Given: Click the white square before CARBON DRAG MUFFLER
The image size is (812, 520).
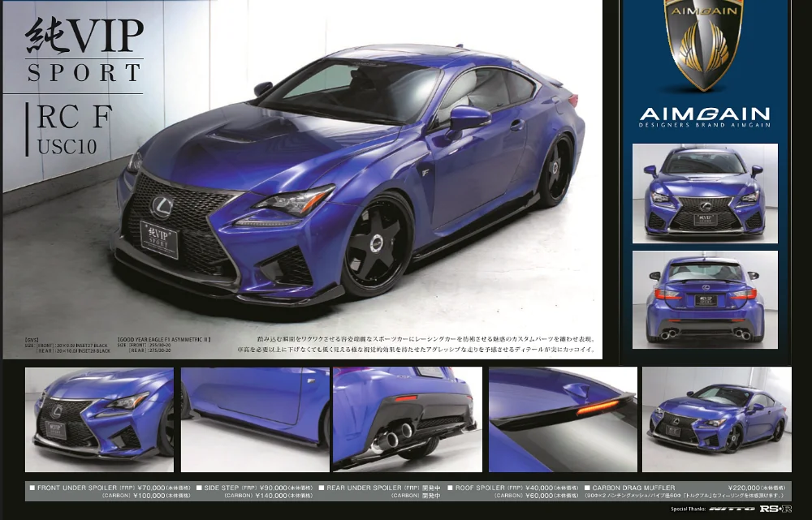Looking at the screenshot, I should (x=587, y=488).
